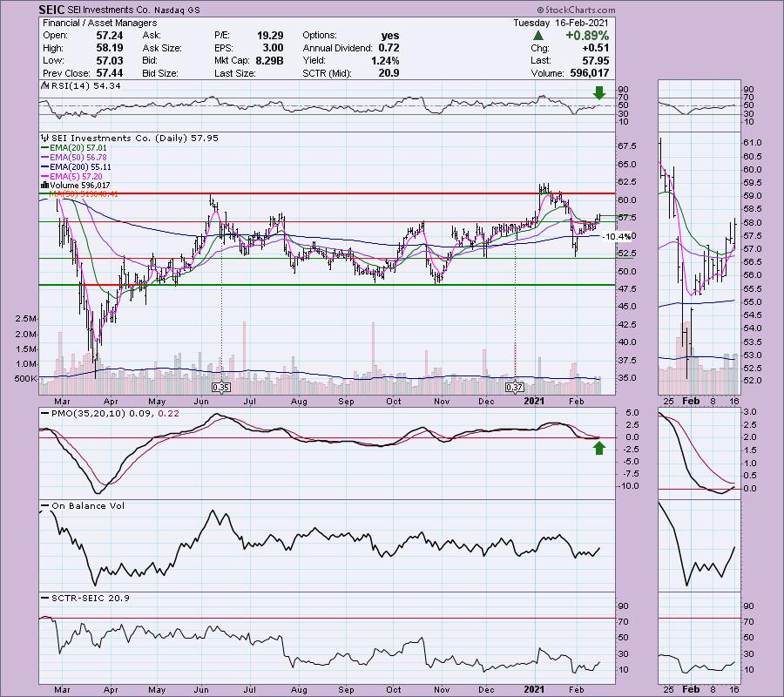Click the 2.5M volume axis label

coord(26,319)
